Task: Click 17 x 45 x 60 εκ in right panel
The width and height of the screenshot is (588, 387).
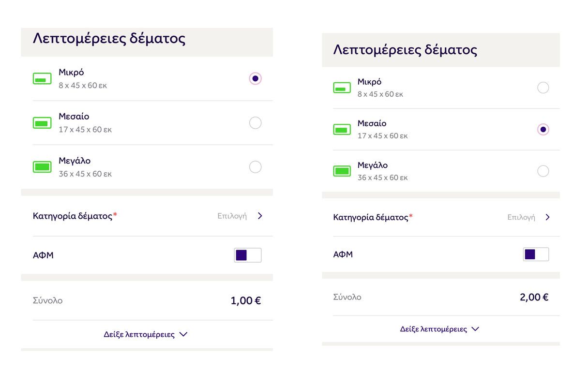Action: pyautogui.click(x=383, y=136)
